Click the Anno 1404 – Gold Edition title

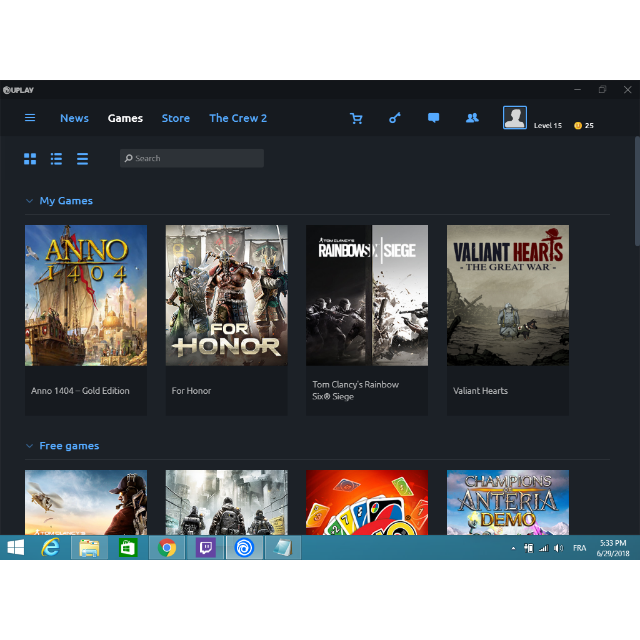[80, 391]
